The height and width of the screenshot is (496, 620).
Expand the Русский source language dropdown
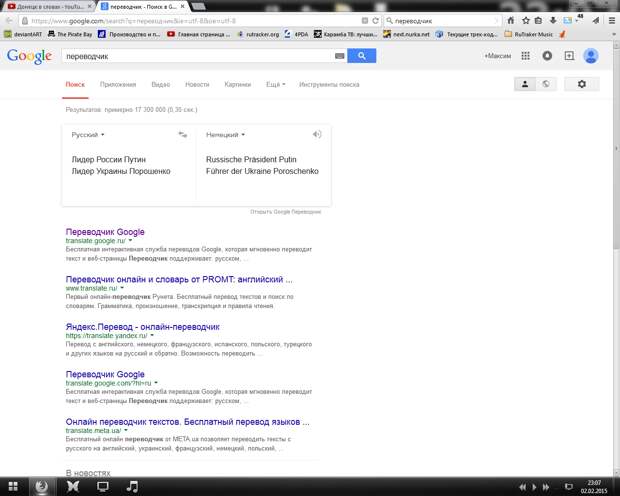pyautogui.click(x=88, y=134)
